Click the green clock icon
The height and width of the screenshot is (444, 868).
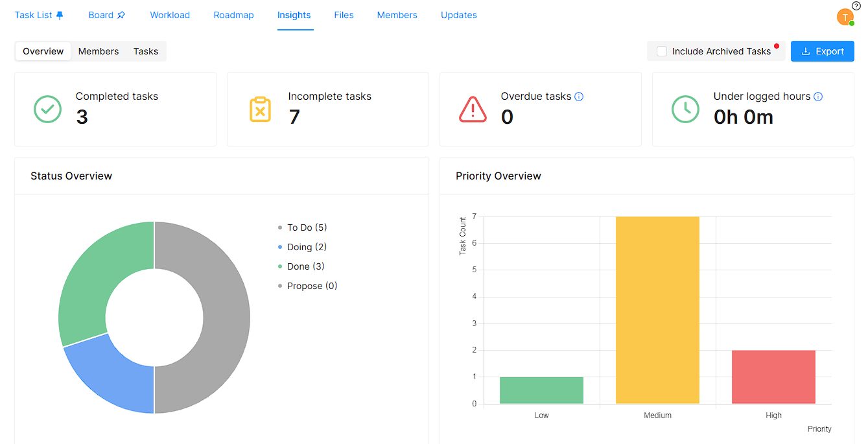point(685,110)
